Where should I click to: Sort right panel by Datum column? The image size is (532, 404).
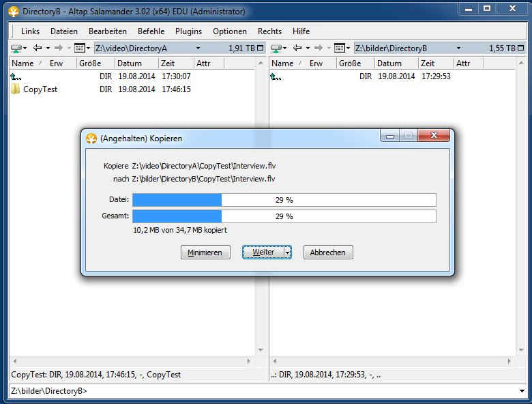tap(396, 63)
